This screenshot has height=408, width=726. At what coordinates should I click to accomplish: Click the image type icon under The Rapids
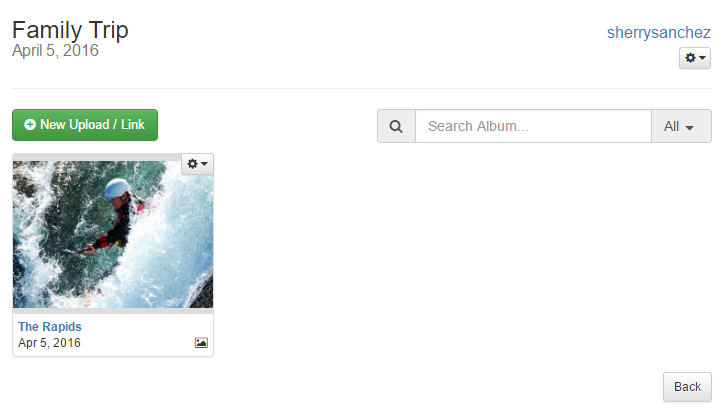[201, 343]
